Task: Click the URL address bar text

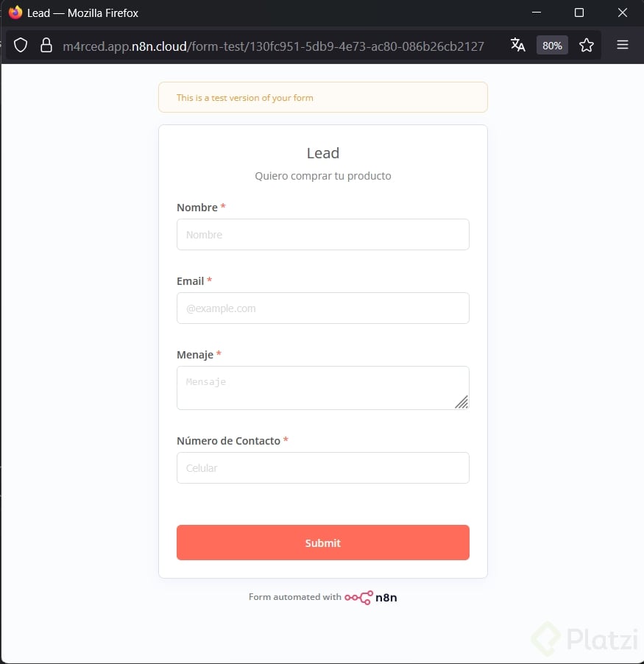Action: coord(273,46)
